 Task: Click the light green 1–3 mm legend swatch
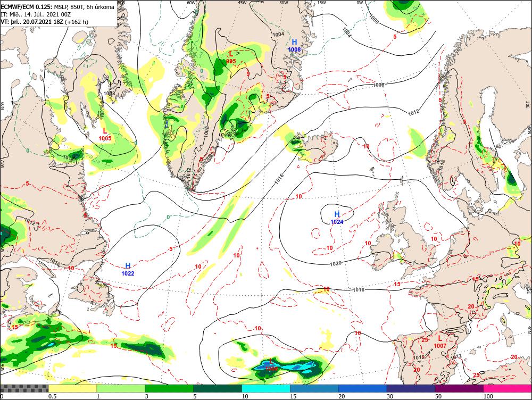click(x=121, y=388)
